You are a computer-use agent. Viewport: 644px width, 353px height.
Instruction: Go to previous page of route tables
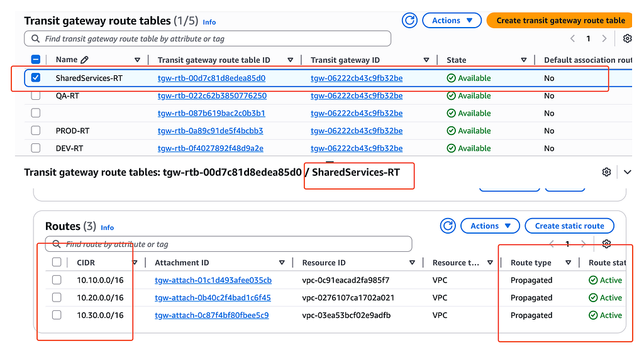[x=572, y=38]
